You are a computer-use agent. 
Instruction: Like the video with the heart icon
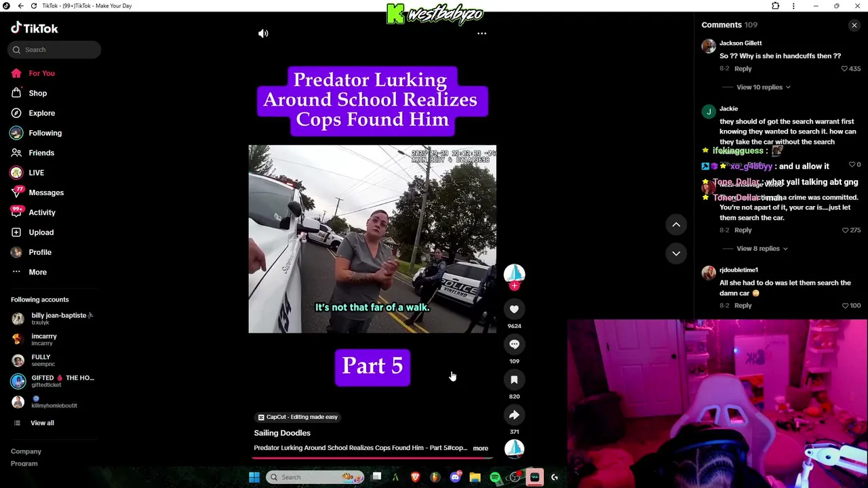[514, 309]
